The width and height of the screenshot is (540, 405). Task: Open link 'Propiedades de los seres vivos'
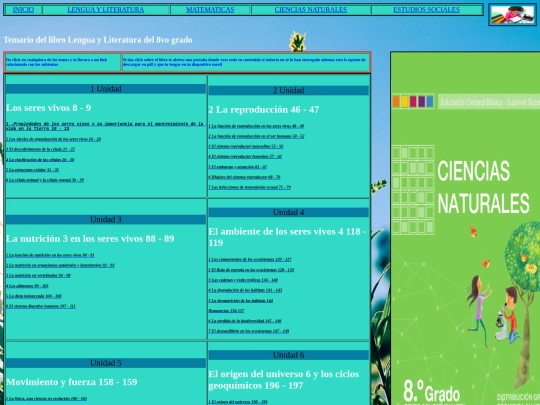coord(105,126)
